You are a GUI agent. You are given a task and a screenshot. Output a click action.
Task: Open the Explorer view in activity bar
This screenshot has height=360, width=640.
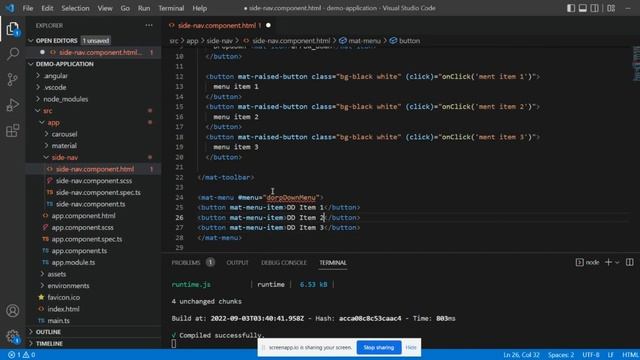tap(13, 29)
